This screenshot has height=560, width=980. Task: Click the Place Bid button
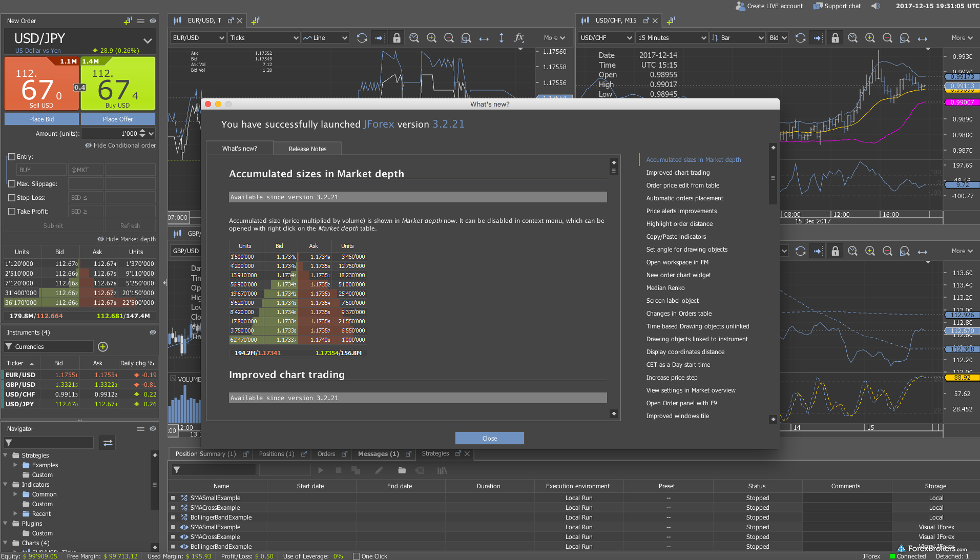[41, 119]
